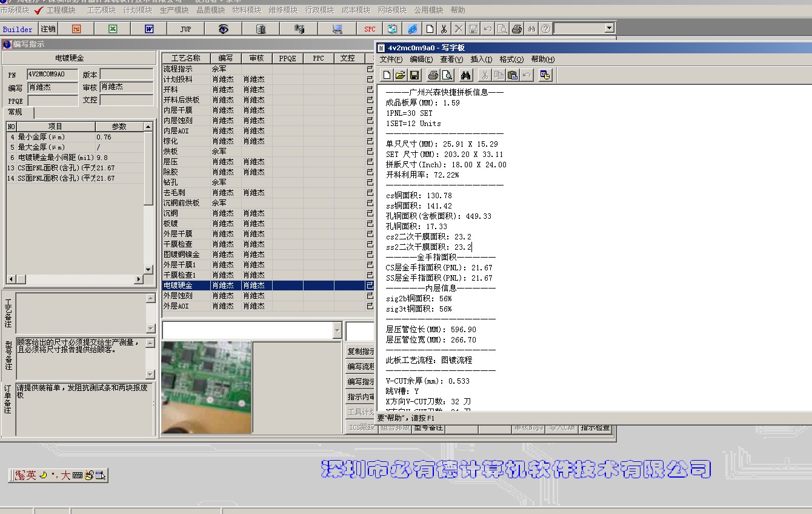This screenshot has height=514, width=812.
Task: Click the 注销 logout button
Action: point(48,28)
